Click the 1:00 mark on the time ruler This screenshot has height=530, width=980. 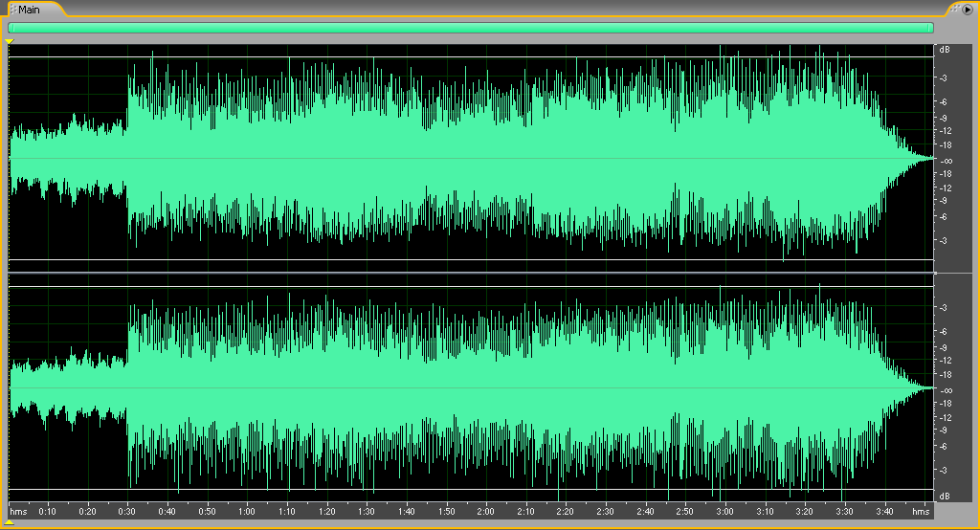point(246,512)
